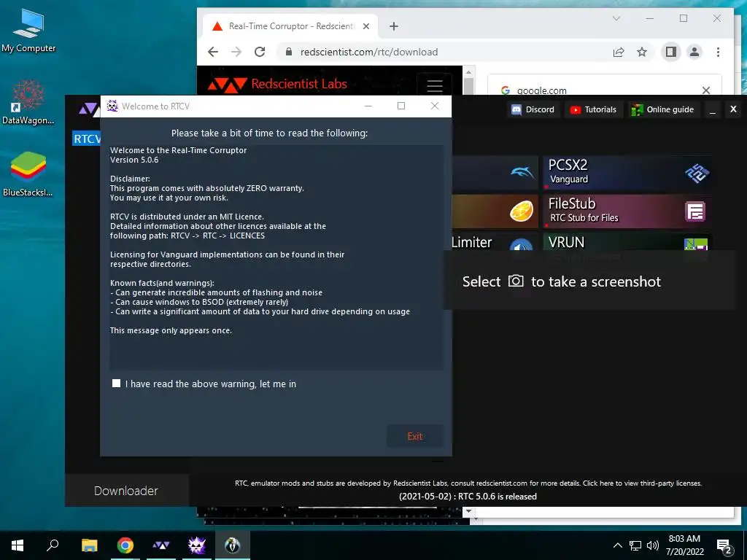Open the volume tray icon
This screenshot has height=560, width=747.
pos(653,545)
